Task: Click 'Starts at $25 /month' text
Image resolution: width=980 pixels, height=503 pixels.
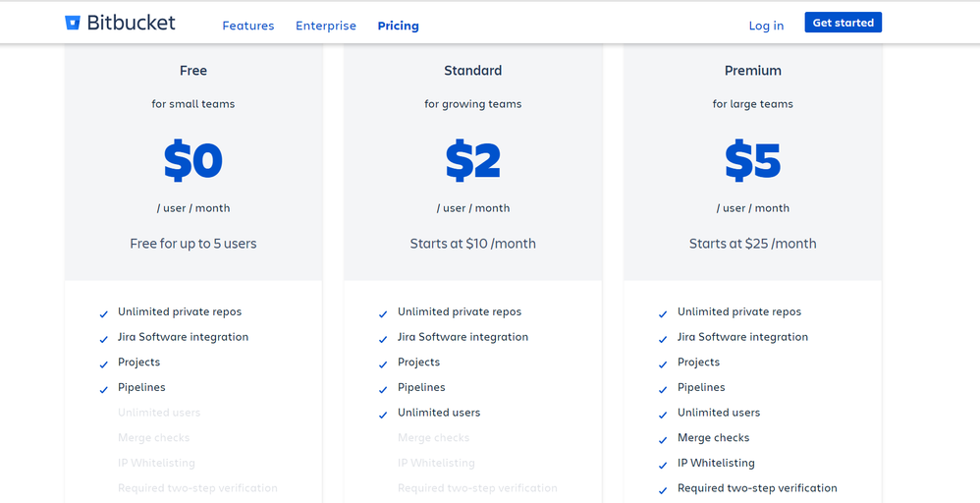Action: point(752,244)
